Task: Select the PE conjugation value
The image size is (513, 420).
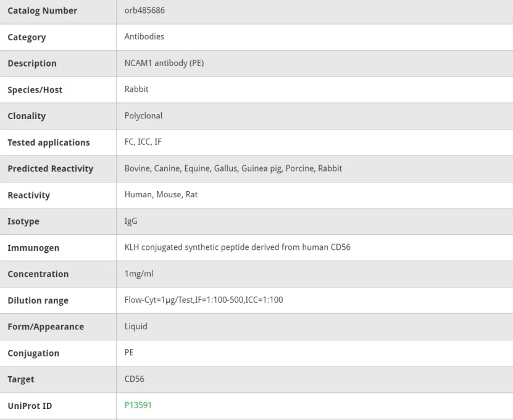Action: click(x=129, y=352)
